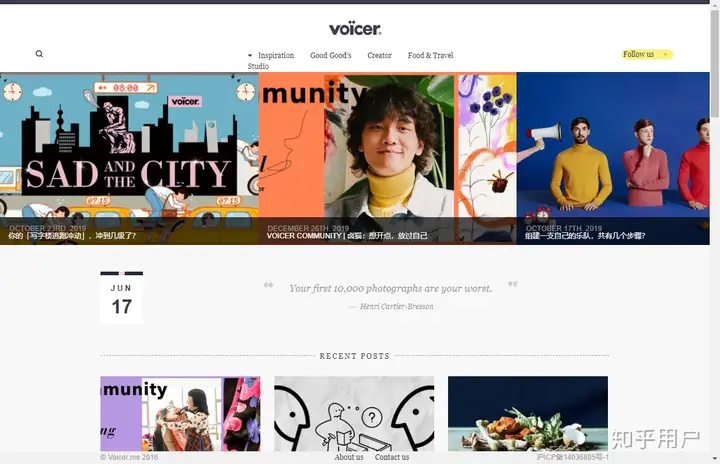Open the search magnifier icon
This screenshot has height=464, width=720.
click(39, 54)
